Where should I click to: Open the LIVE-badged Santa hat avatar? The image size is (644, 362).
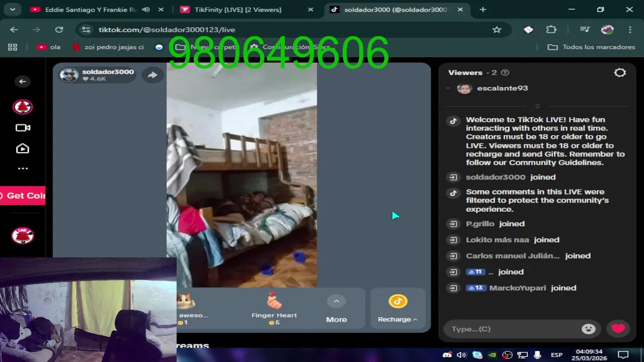click(23, 235)
